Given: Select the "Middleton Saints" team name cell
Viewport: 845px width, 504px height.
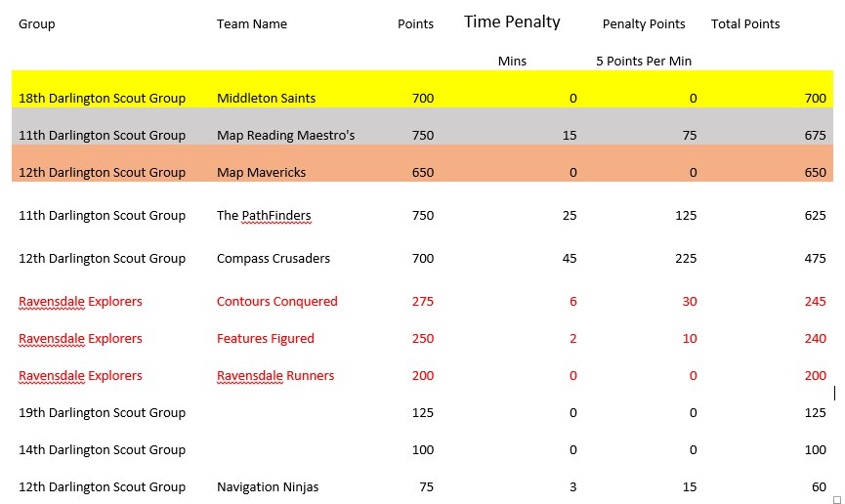Looking at the screenshot, I should [266, 98].
